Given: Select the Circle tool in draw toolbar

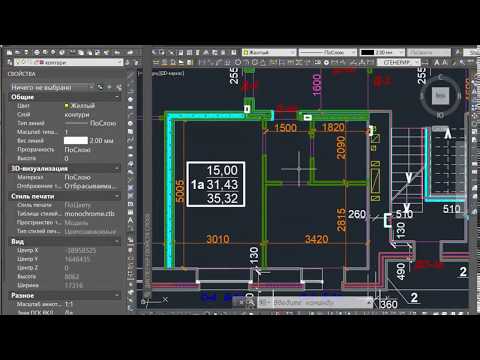Looking at the screenshot, I should point(131,123).
